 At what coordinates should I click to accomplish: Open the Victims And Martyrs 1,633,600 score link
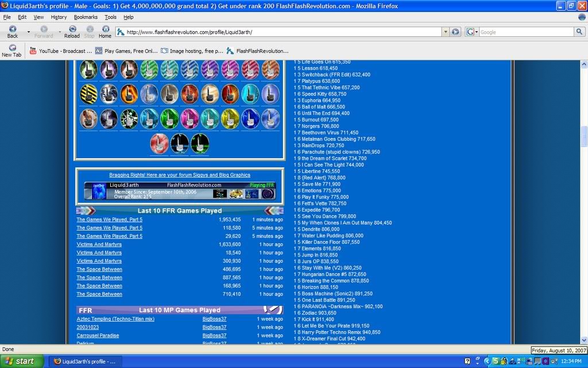(99, 244)
